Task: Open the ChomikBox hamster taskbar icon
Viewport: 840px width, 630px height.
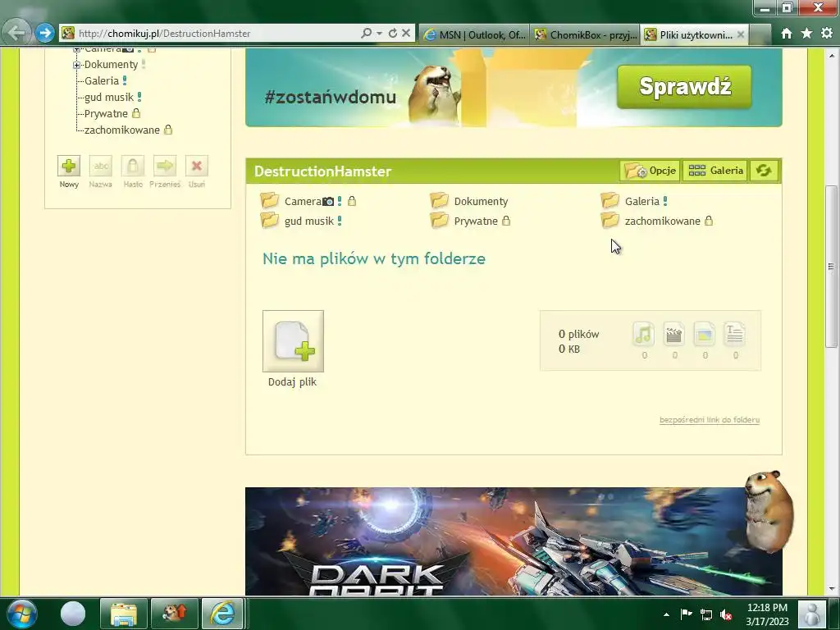Action: 175,614
